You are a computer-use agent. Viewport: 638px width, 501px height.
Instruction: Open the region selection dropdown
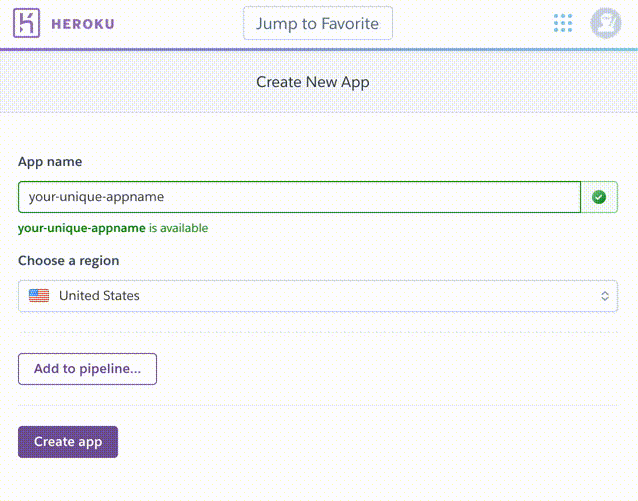pyautogui.click(x=318, y=295)
